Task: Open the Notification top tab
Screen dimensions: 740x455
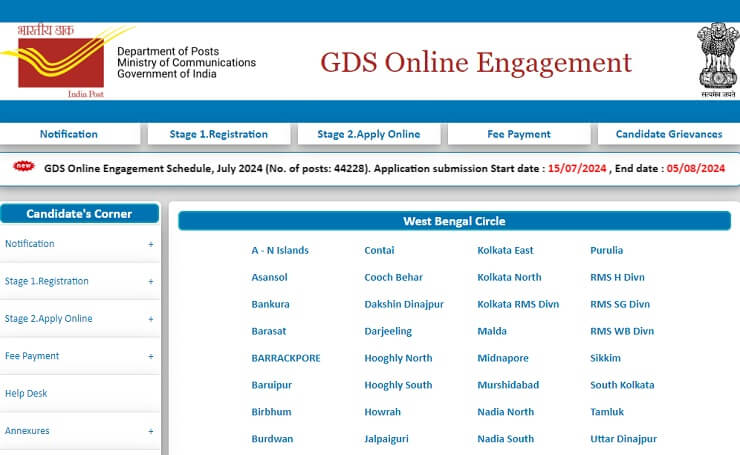Action: pos(69,134)
